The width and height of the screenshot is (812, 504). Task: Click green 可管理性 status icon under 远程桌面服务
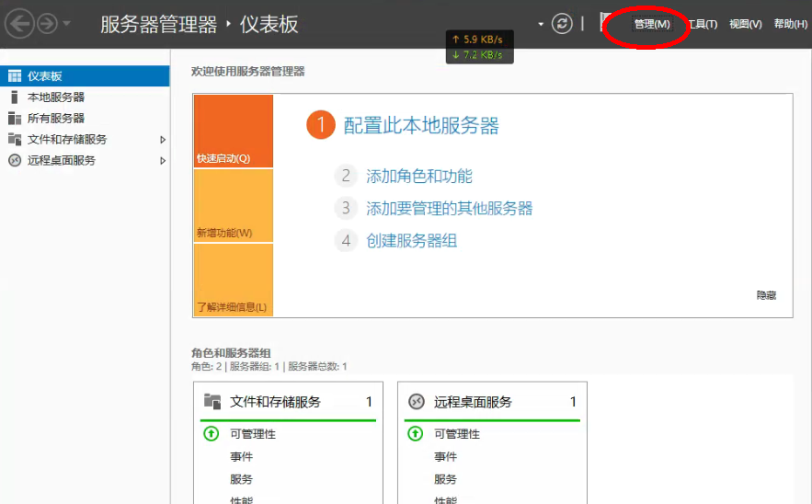[416, 434]
